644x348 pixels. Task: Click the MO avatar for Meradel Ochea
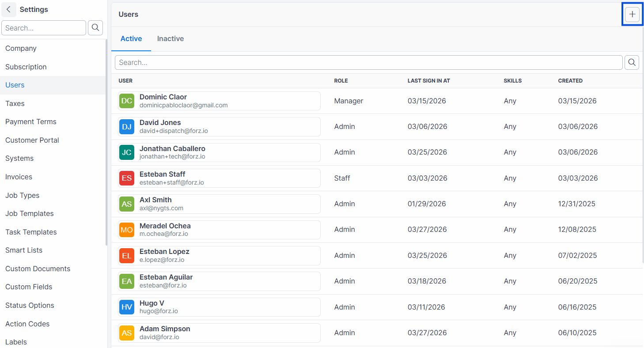point(127,230)
